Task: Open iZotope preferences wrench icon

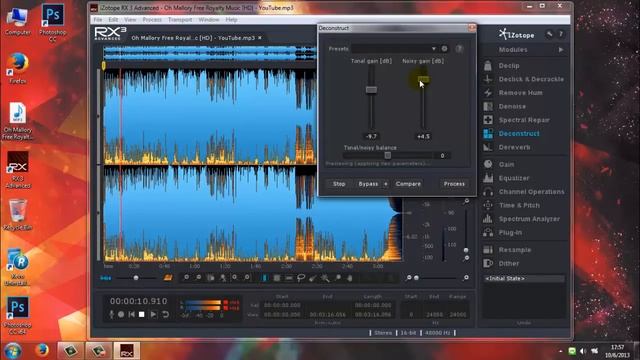Action: (549, 34)
